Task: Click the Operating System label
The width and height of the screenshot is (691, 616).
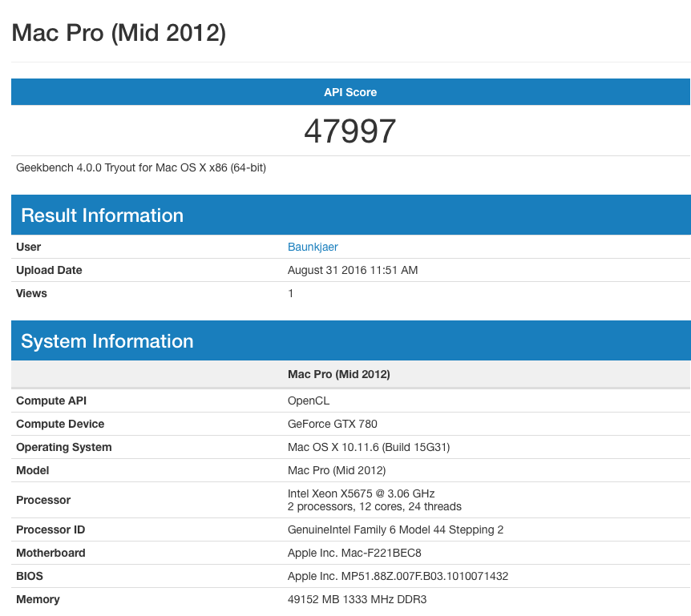Action: [64, 447]
